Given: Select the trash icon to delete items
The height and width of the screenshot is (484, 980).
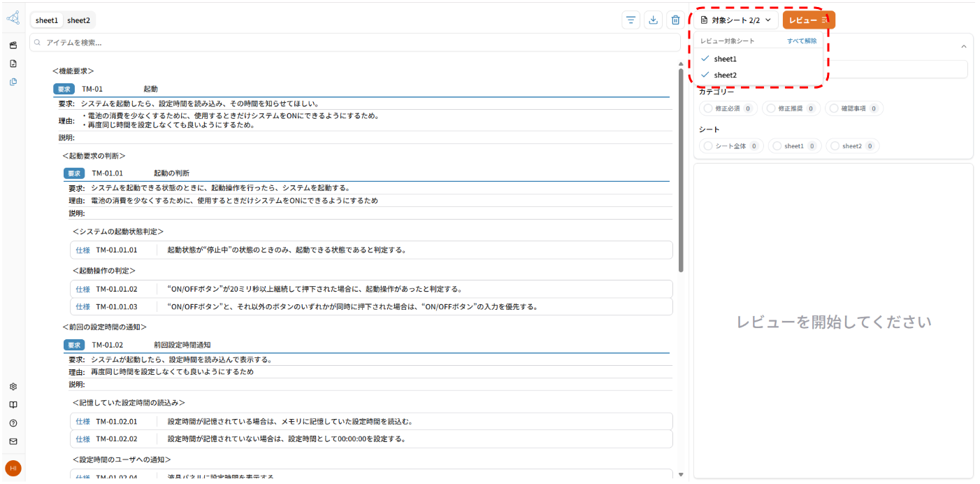Looking at the screenshot, I should 675,20.
